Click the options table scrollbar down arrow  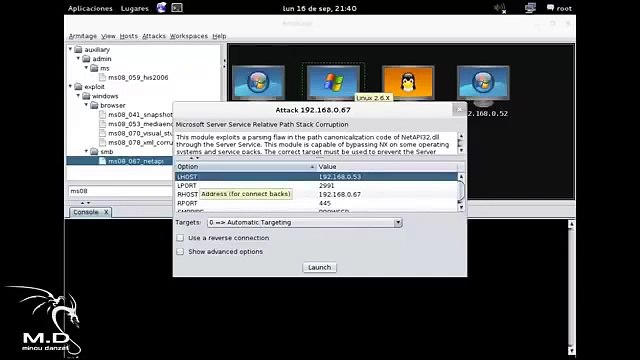[461, 207]
